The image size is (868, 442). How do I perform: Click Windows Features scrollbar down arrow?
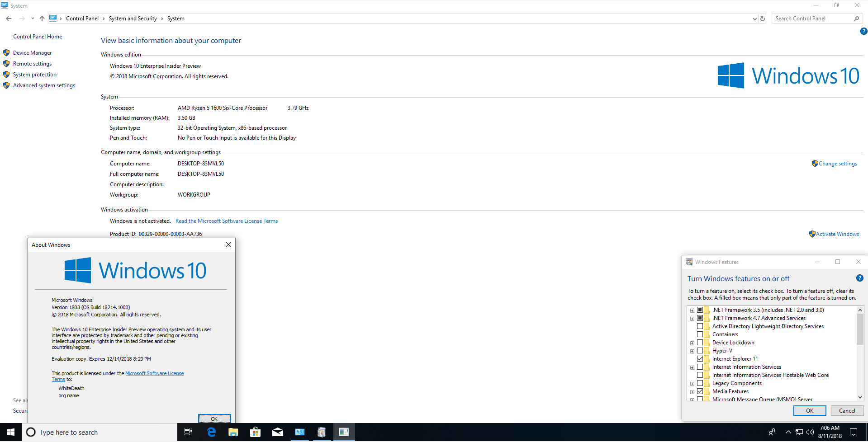(860, 397)
